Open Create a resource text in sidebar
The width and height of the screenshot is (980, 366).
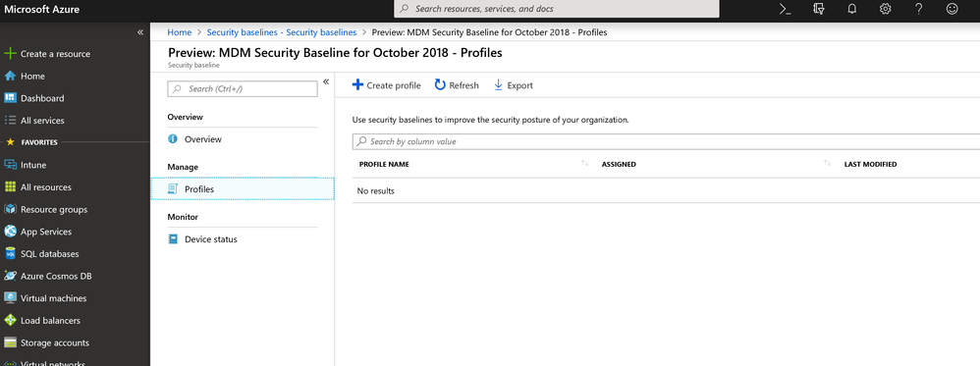55,54
